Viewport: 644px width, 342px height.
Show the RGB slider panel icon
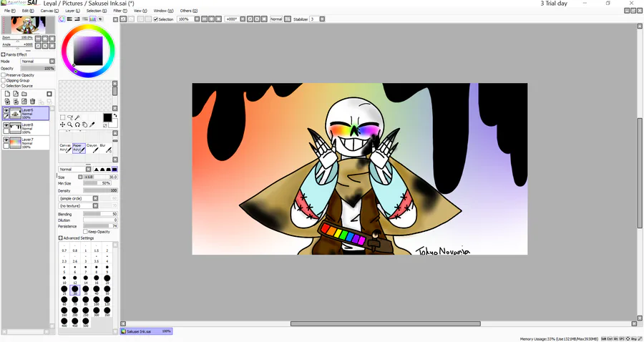(69, 19)
